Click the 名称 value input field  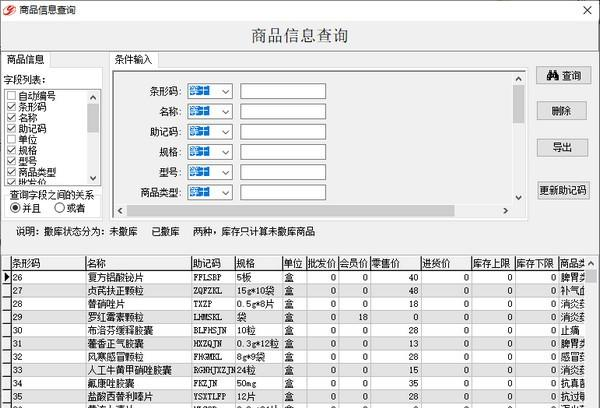283,111
